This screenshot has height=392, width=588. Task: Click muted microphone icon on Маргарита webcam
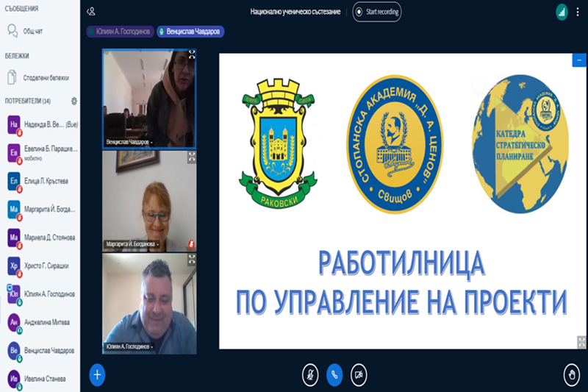pos(191,244)
